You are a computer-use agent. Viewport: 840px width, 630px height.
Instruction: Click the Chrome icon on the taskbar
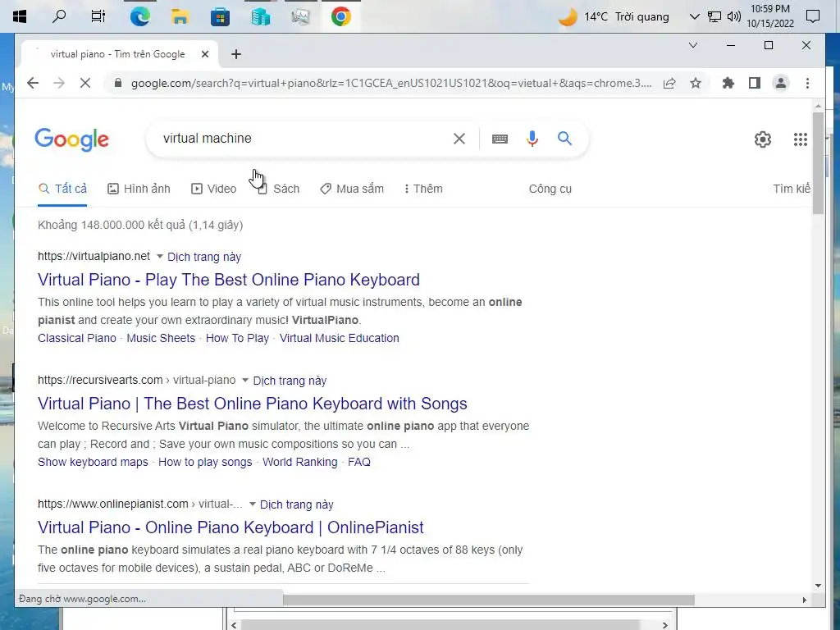point(340,16)
